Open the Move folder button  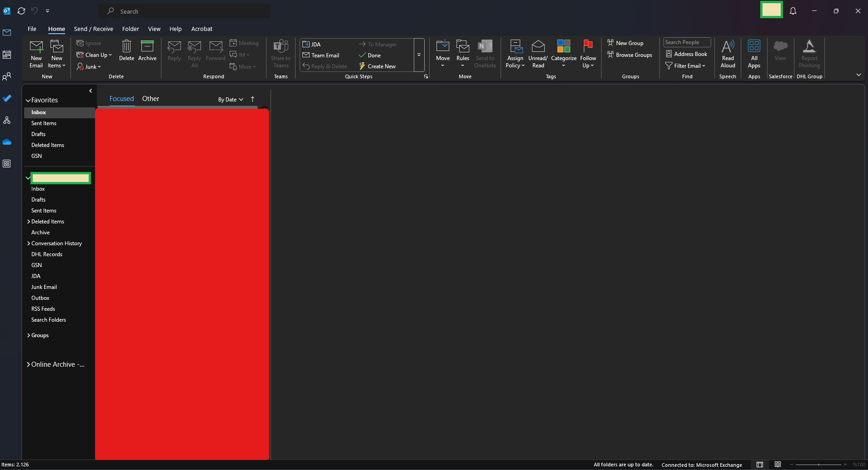443,54
